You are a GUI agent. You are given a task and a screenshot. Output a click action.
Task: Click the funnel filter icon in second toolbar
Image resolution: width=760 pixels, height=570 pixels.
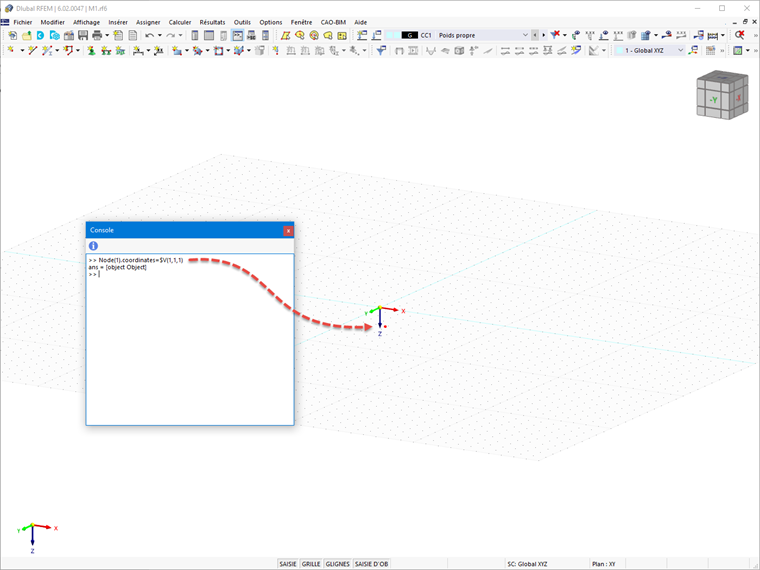coord(381,50)
